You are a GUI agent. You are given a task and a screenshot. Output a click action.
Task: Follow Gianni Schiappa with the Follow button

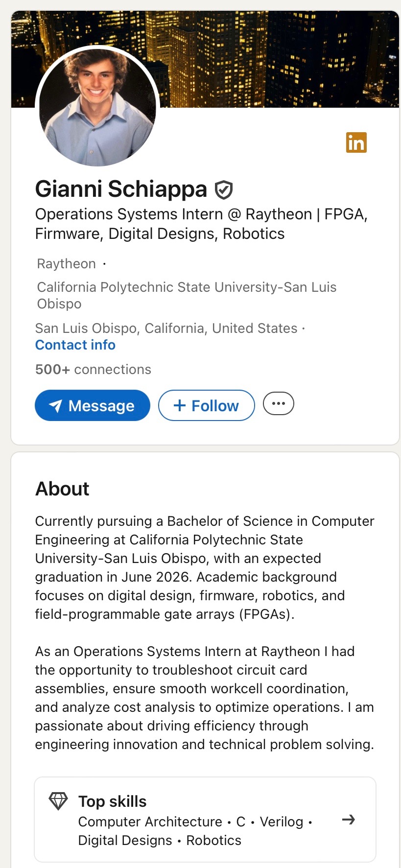tap(206, 405)
